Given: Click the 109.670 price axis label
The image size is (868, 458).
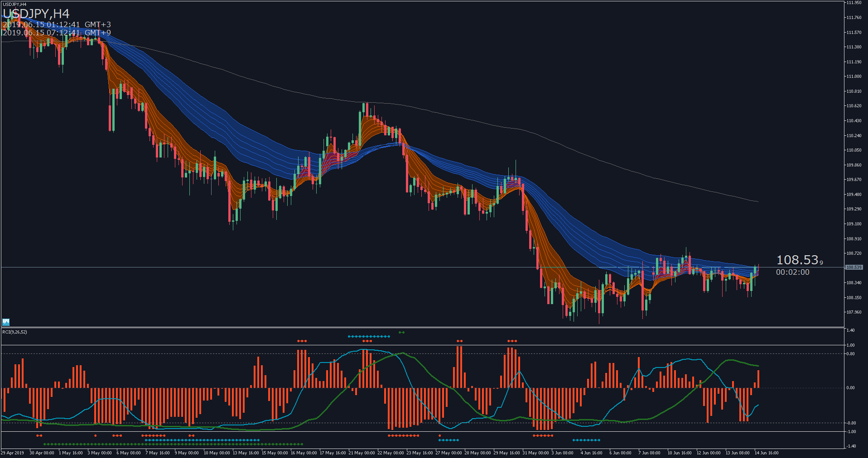Looking at the screenshot, I should click(854, 180).
